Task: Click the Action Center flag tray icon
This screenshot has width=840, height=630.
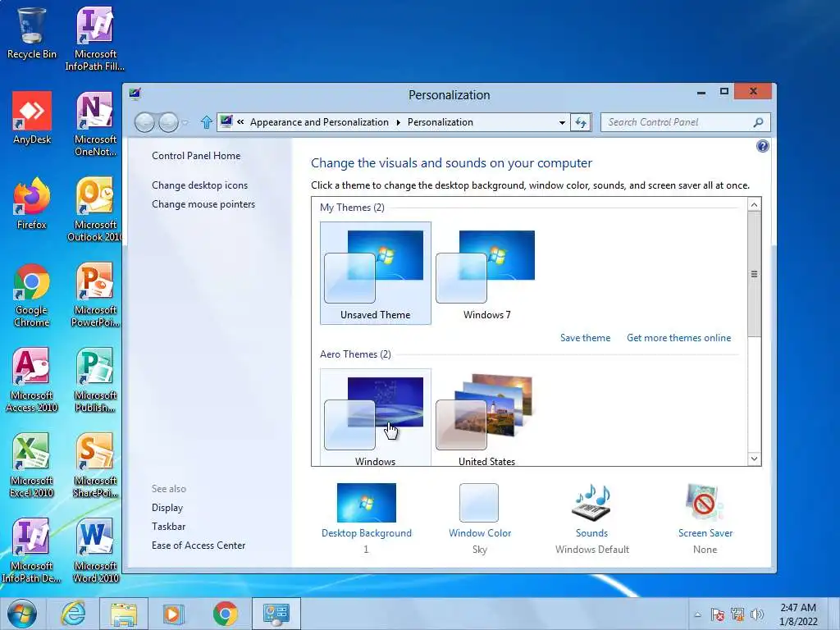Action: (717, 614)
